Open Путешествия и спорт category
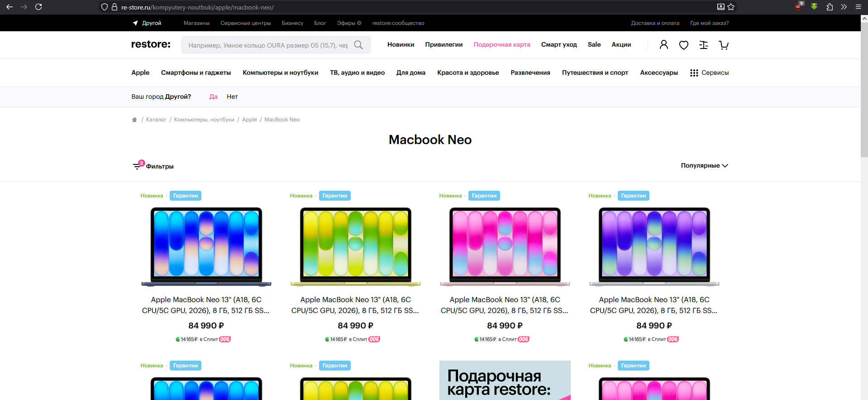868x400 pixels. (595, 72)
